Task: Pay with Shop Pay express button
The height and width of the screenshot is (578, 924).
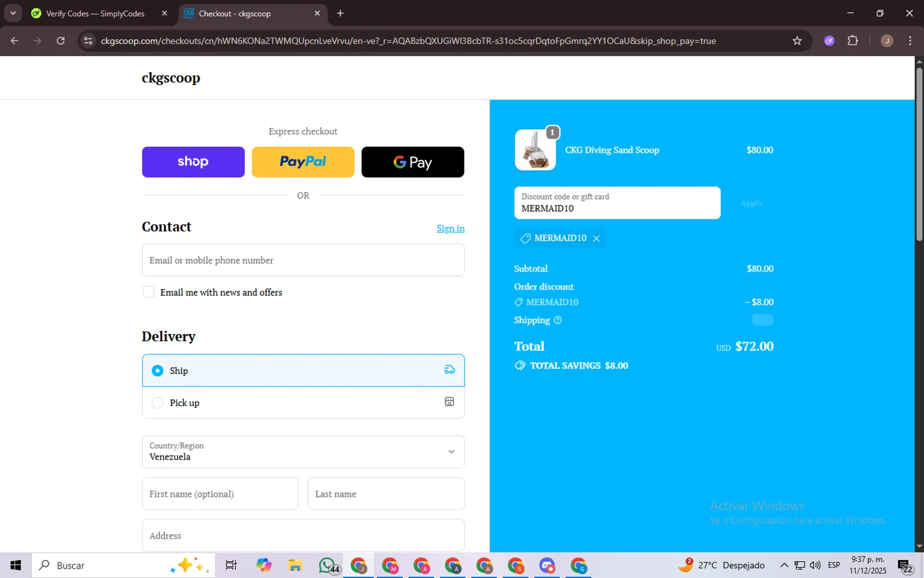Action: coord(193,162)
